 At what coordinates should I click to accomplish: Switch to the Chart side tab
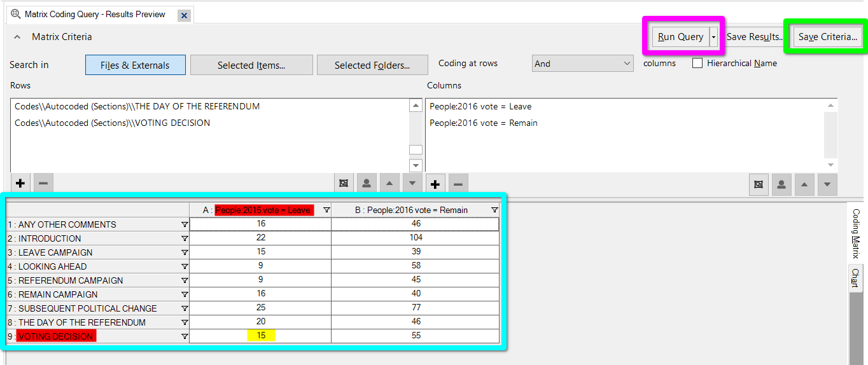coord(856,277)
